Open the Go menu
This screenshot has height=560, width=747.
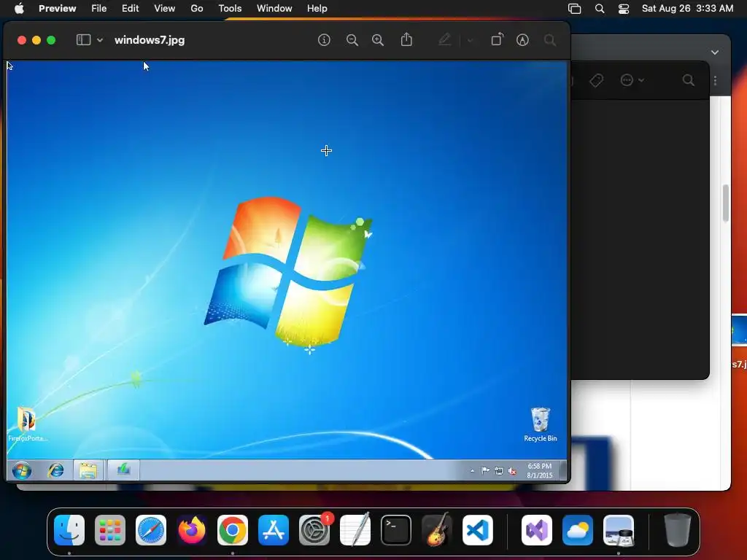point(197,8)
